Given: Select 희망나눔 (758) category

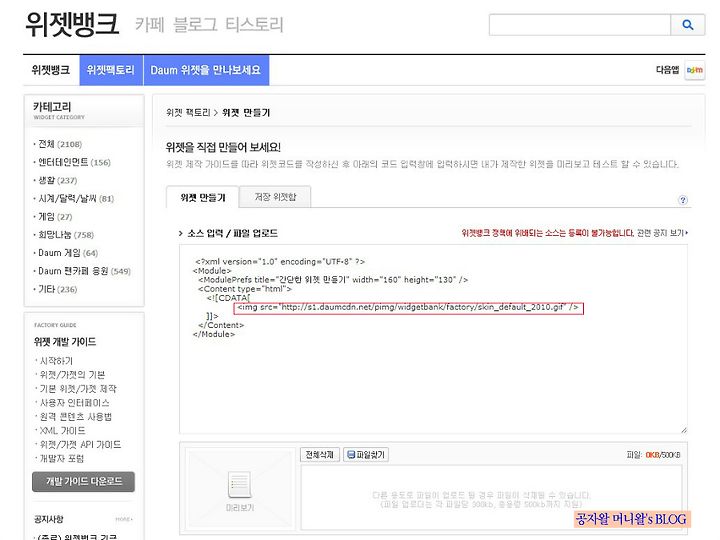Looking at the screenshot, I should 66,235.
